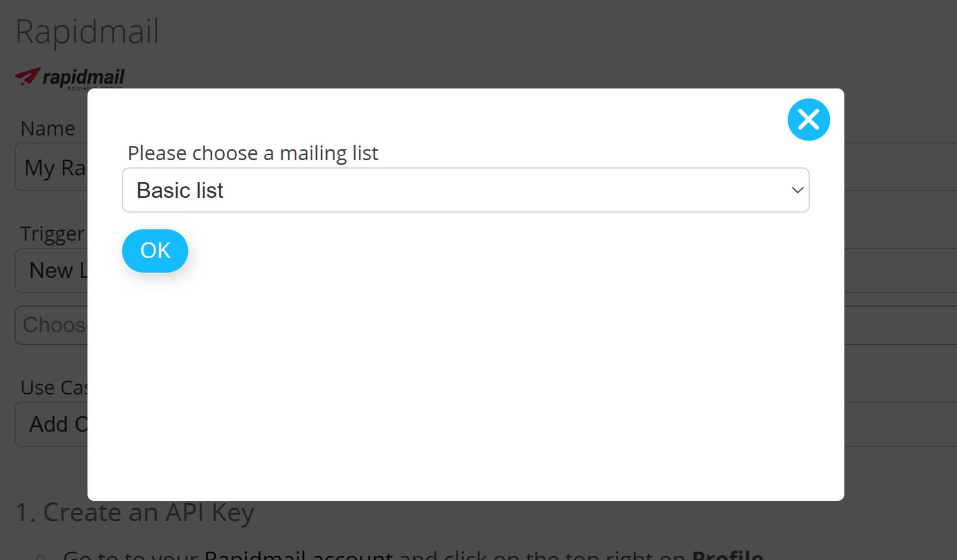Open the Use Case field showing 'Add C'
This screenshot has height=560, width=957.
[x=51, y=424]
